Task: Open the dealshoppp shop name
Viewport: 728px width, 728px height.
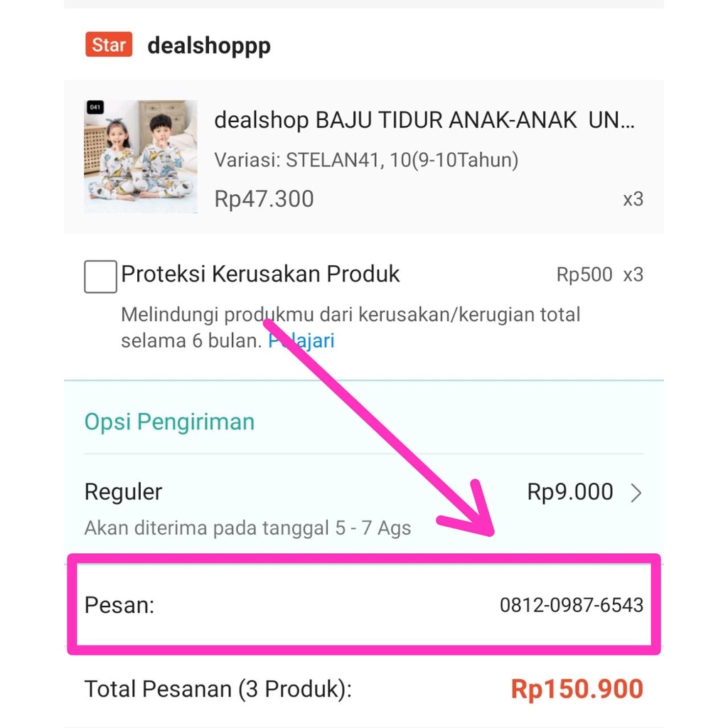Action: (208, 46)
